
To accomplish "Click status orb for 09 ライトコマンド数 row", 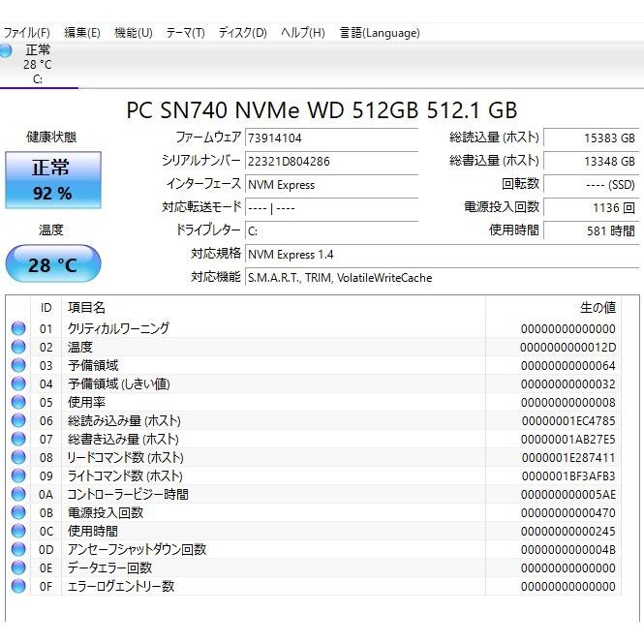I will [x=18, y=476].
